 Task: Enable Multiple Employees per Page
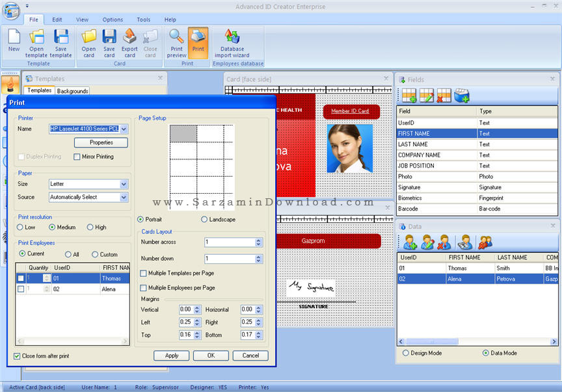point(143,288)
